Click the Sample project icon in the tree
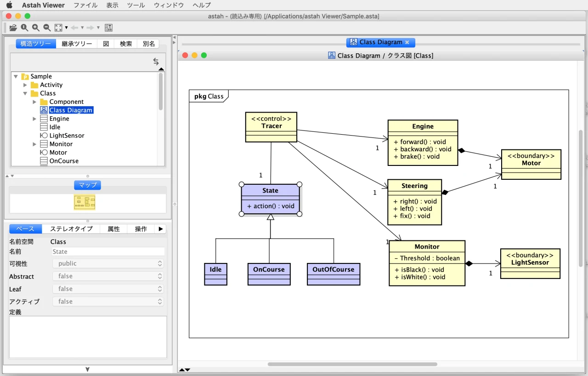 25,76
